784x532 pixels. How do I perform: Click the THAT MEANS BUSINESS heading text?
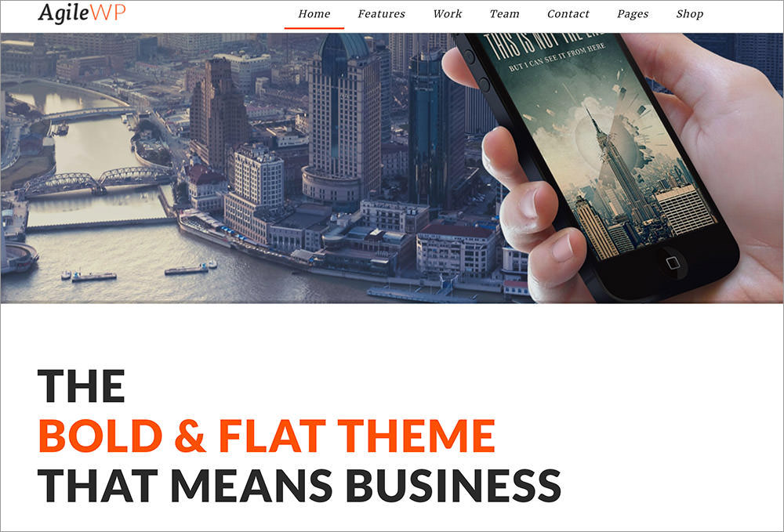point(299,485)
